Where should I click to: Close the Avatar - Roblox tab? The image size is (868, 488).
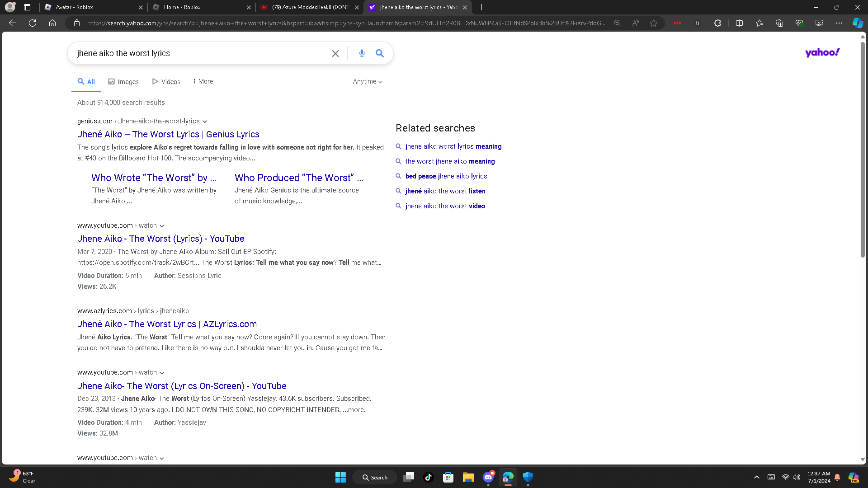tap(141, 7)
